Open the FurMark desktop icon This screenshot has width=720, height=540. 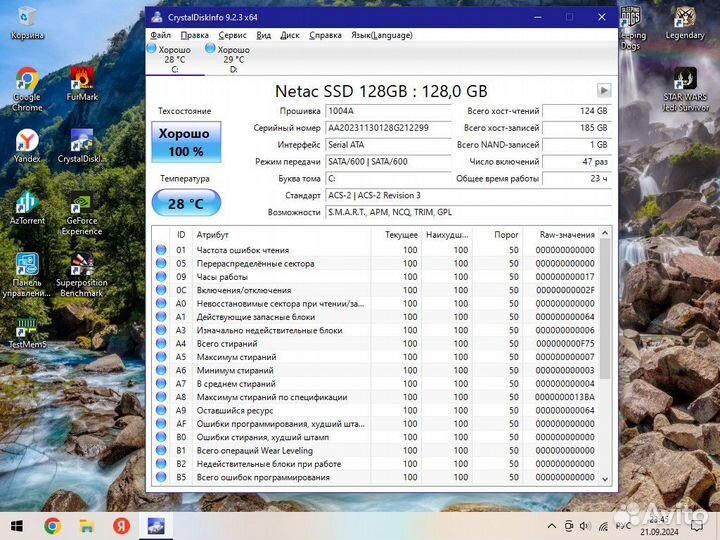click(x=82, y=84)
